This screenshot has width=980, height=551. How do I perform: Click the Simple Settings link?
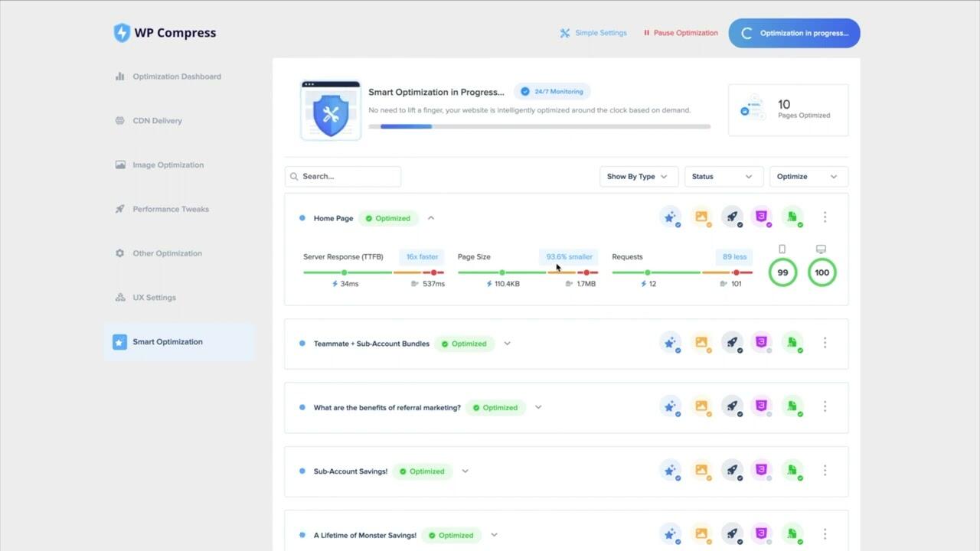[593, 33]
